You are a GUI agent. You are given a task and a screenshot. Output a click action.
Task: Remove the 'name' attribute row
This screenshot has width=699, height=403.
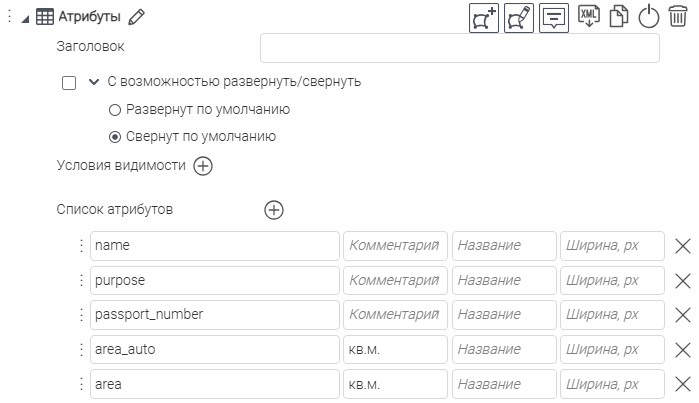pos(684,246)
